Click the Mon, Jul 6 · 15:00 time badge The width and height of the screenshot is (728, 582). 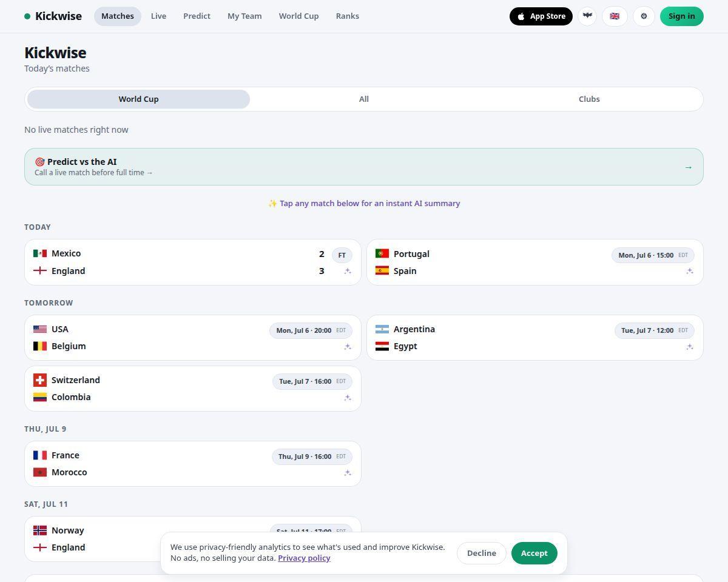(653, 255)
